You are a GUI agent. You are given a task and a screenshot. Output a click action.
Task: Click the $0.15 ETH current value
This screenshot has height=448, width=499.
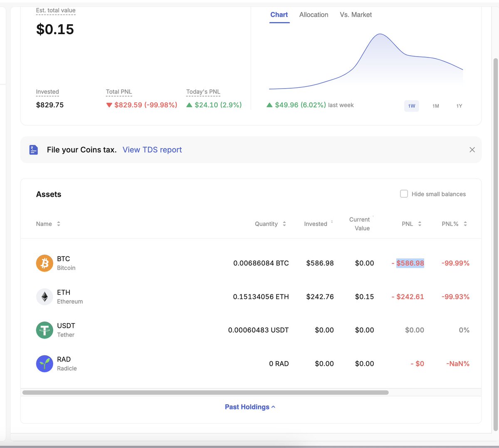(x=365, y=297)
